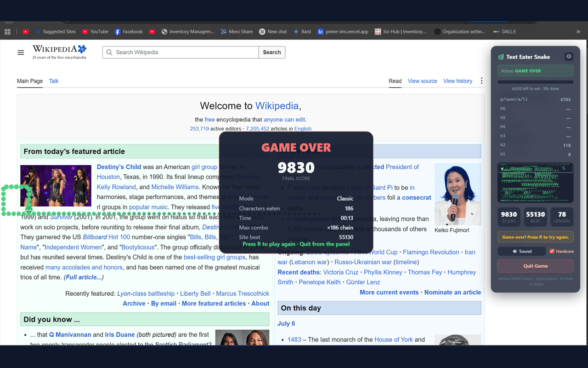
Task: Click the LENGTH 78 box
Action: click(562, 217)
